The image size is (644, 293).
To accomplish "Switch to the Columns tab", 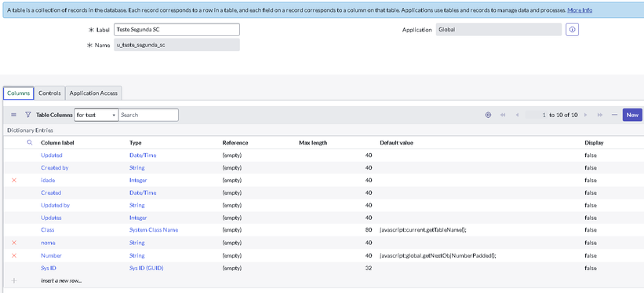I will [19, 93].
